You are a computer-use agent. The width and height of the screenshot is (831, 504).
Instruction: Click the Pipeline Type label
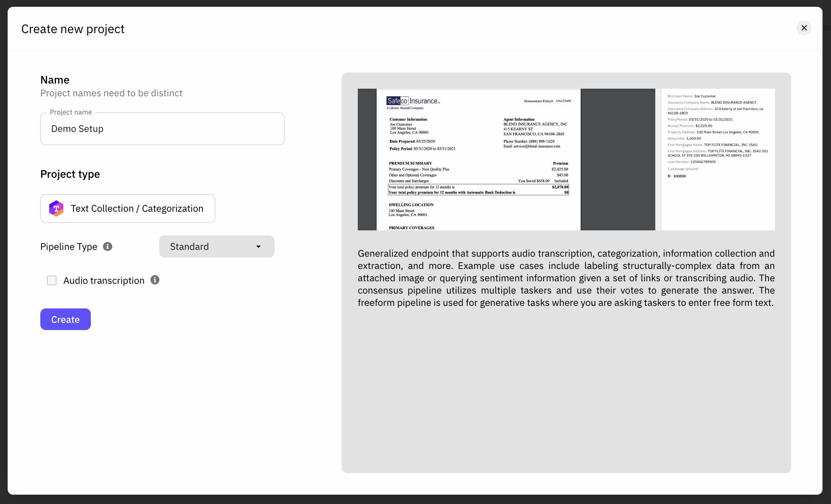click(x=69, y=246)
